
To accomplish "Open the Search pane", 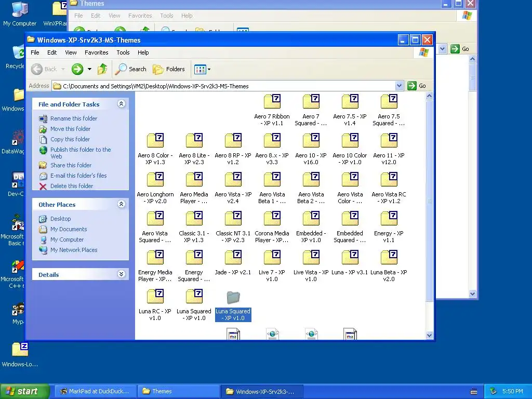I will (130, 69).
